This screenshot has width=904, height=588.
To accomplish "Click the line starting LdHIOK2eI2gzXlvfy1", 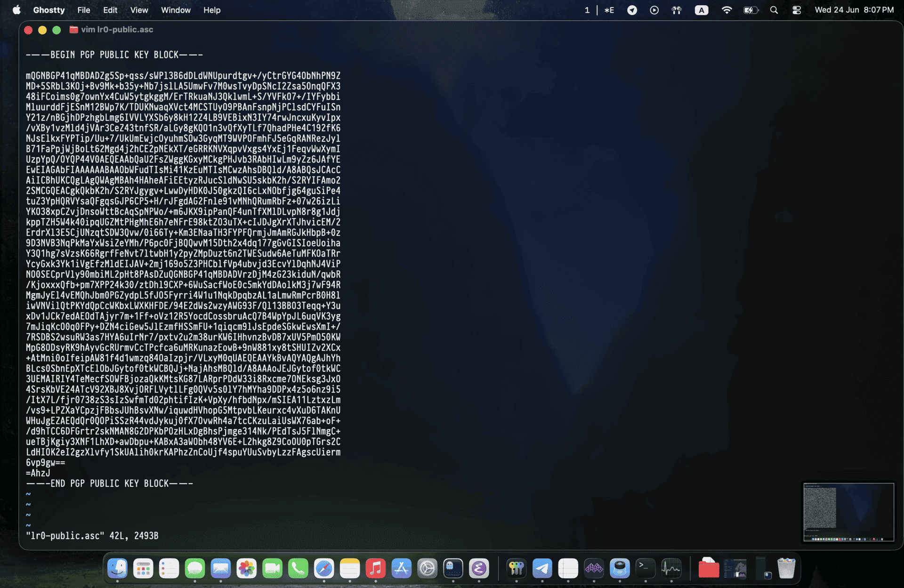I will [x=183, y=452].
